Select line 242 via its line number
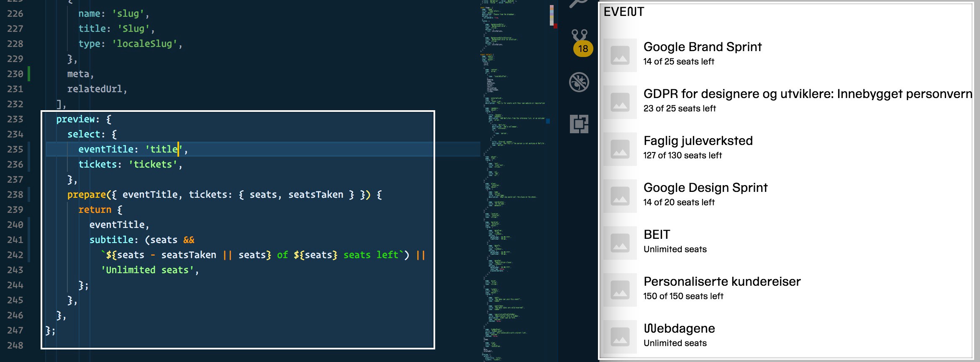The image size is (980, 362). coord(15,255)
